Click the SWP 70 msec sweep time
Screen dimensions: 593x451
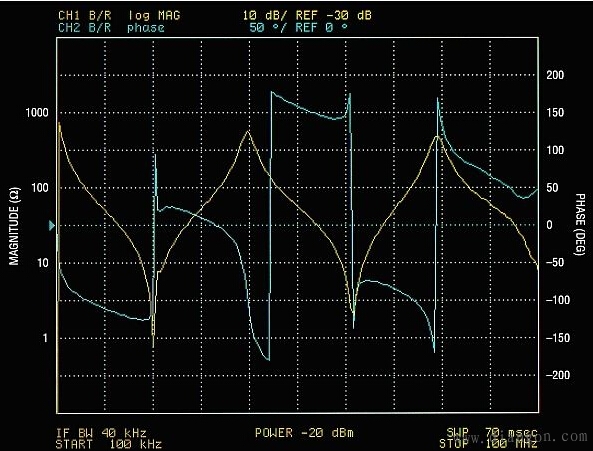492,432
